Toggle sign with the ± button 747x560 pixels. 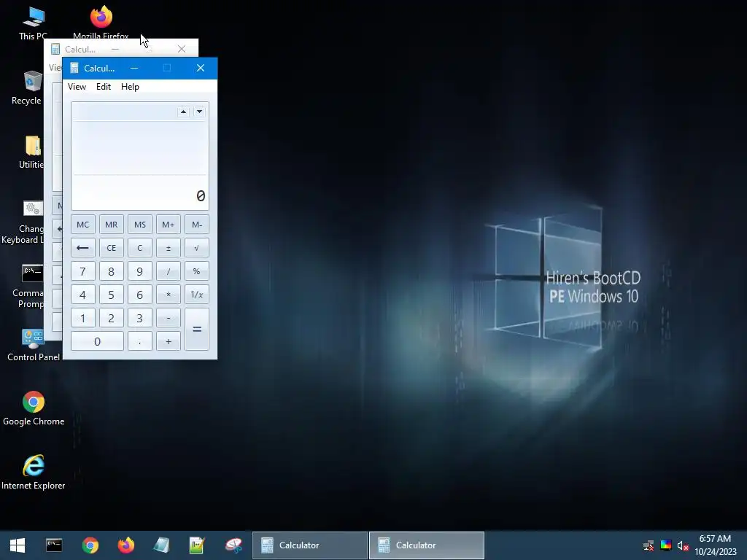pos(169,248)
